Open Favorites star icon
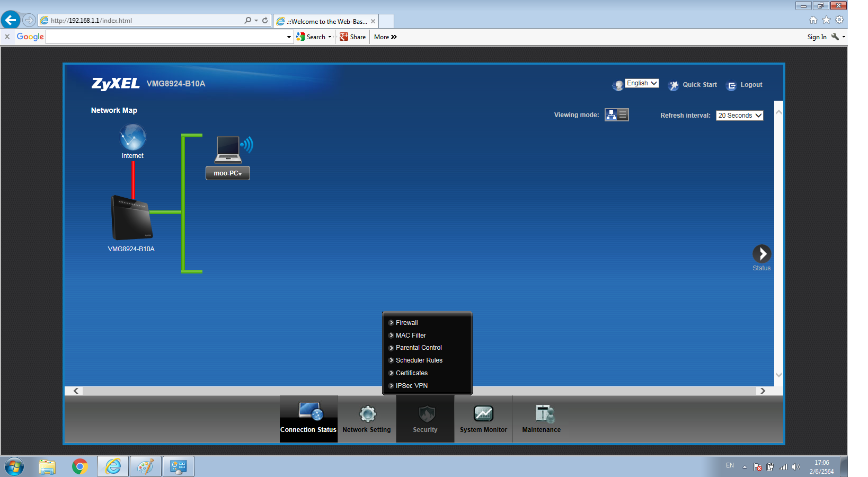This screenshot has width=868, height=477. [826, 20]
